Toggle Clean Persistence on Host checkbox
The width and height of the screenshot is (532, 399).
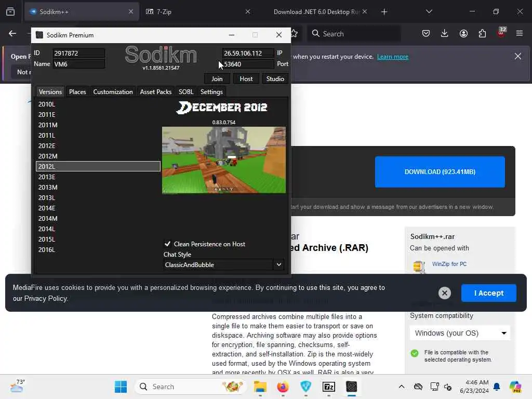(x=168, y=244)
